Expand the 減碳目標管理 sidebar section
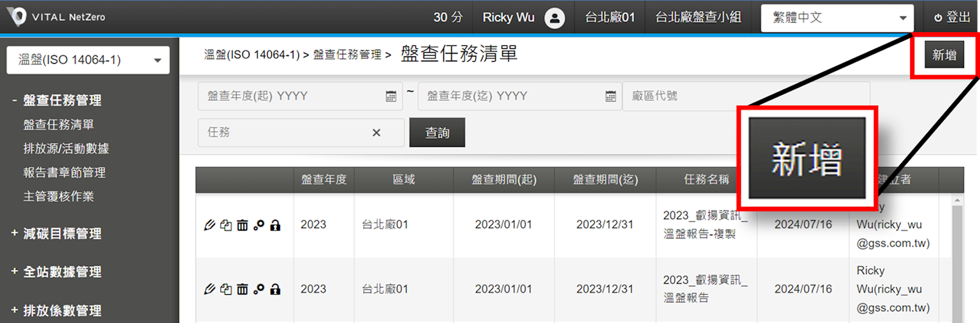The width and height of the screenshot is (980, 323). coord(62,233)
